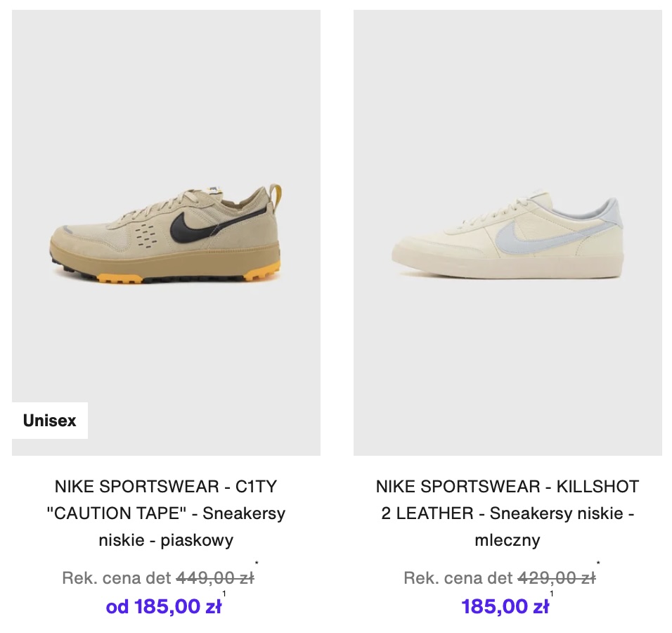Click "Rek. cena det" label under the Killshot sneaker

tap(458, 578)
